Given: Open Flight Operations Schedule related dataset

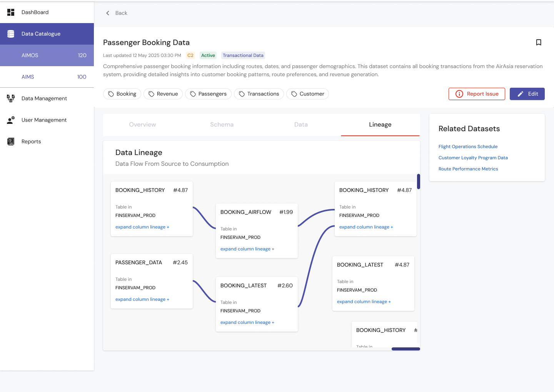Looking at the screenshot, I should (468, 147).
